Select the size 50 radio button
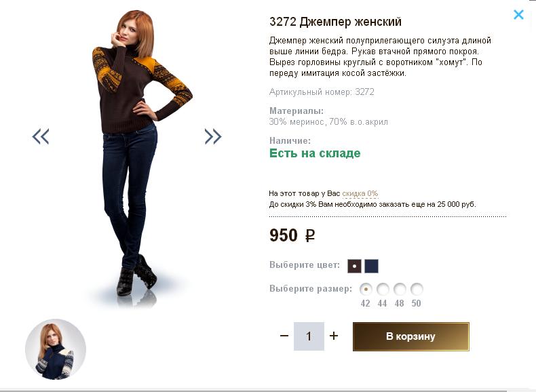The image size is (536, 392). coord(417,289)
